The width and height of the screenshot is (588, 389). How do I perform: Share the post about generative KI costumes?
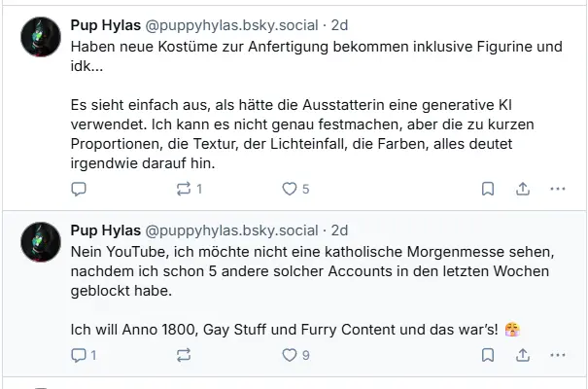522,189
